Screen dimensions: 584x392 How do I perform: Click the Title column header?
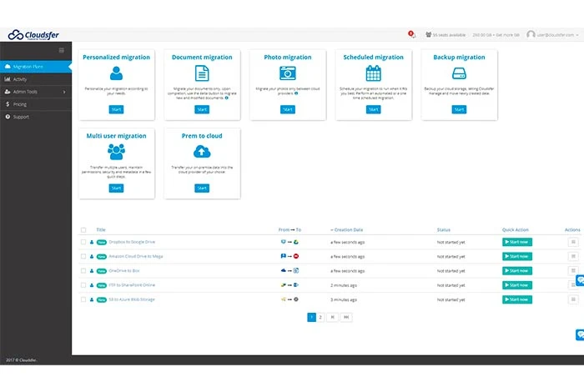coord(101,229)
